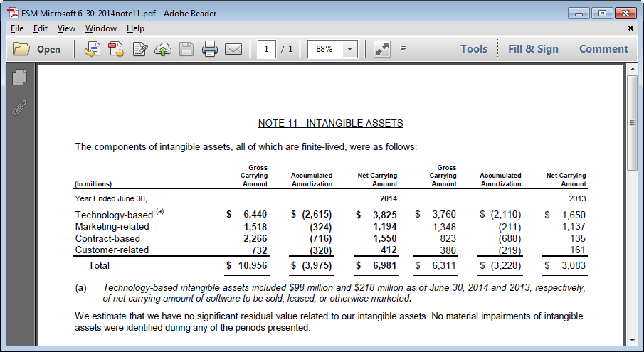Click the value 6,981 in Total row
The height and width of the screenshot is (352, 644).
click(x=385, y=265)
